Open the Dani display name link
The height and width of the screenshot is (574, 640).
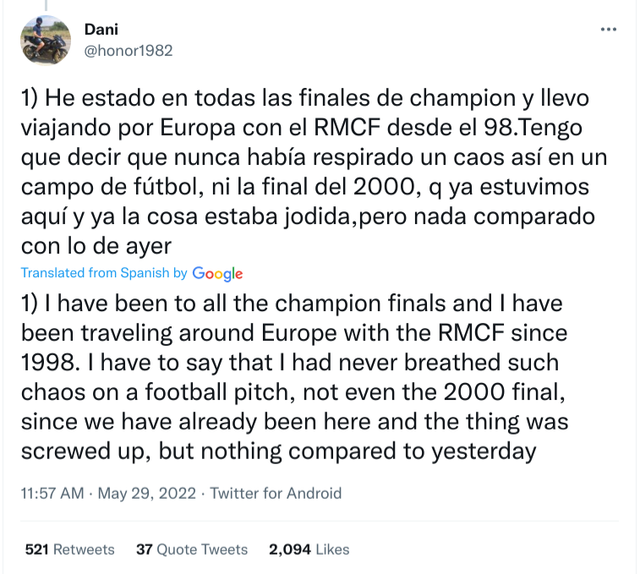coord(101,30)
